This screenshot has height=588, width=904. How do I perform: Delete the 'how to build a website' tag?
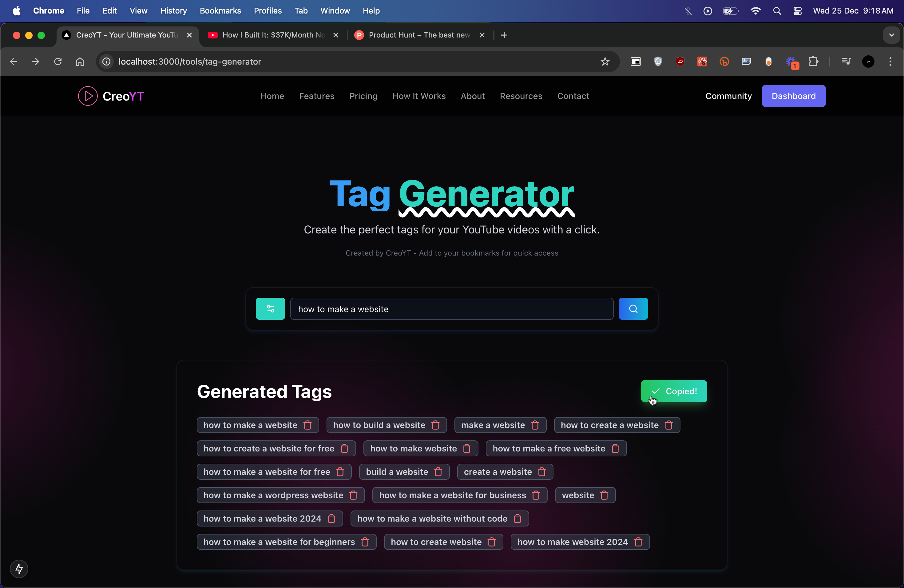436,425
